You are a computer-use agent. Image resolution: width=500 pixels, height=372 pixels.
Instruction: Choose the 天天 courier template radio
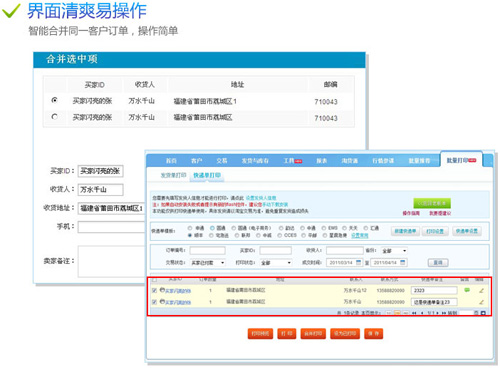tap(345, 228)
